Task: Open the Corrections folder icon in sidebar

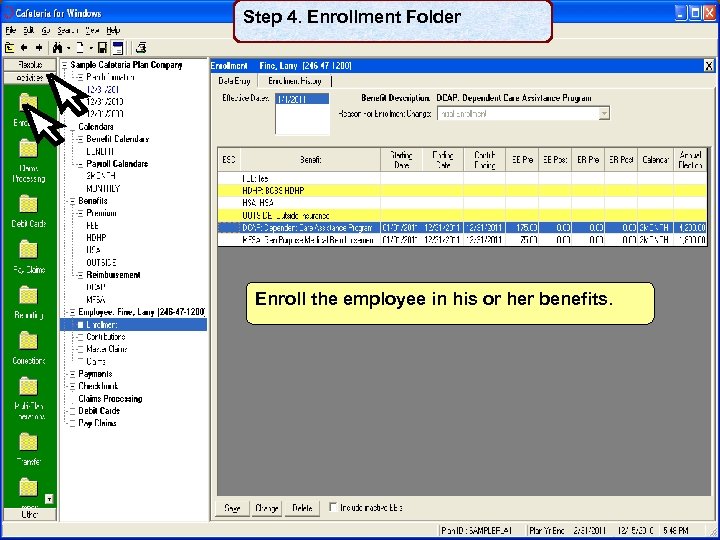Action: pyautogui.click(x=28, y=341)
